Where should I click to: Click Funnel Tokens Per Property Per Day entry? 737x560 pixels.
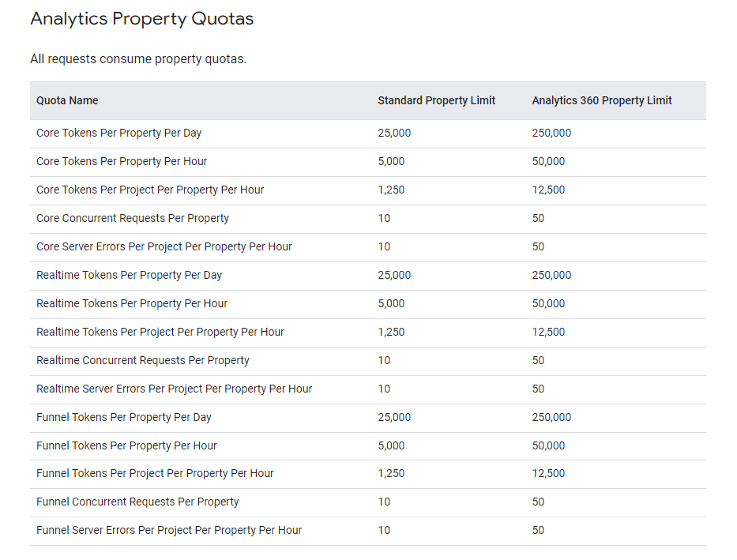[x=123, y=417]
